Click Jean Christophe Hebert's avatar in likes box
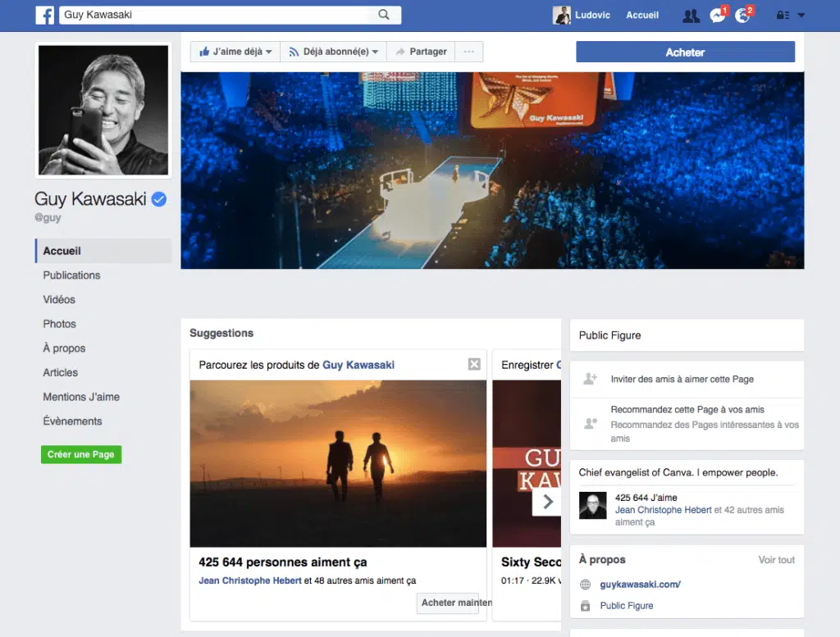 [592, 505]
